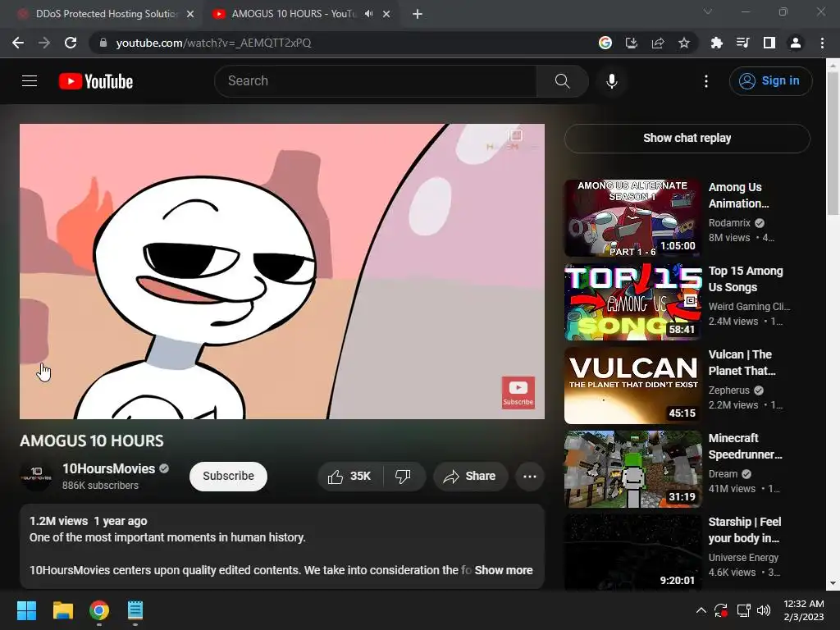This screenshot has width=840, height=630.
Task: Click the Google icon in address bar
Action: [x=605, y=43]
